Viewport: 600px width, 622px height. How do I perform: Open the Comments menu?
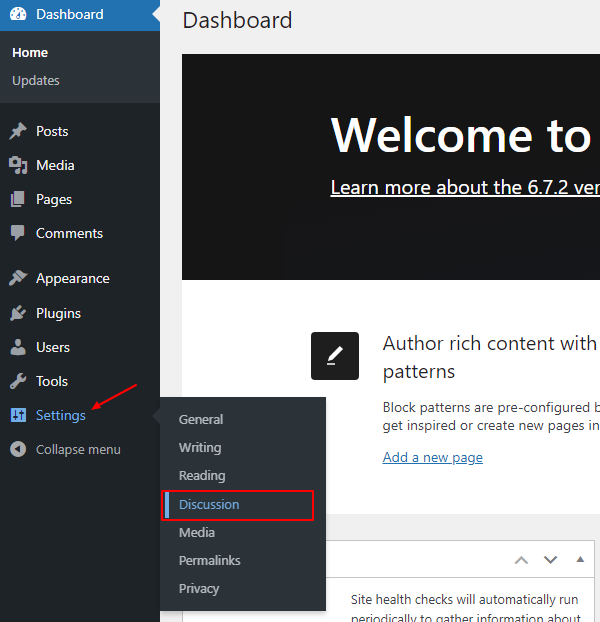pos(69,233)
